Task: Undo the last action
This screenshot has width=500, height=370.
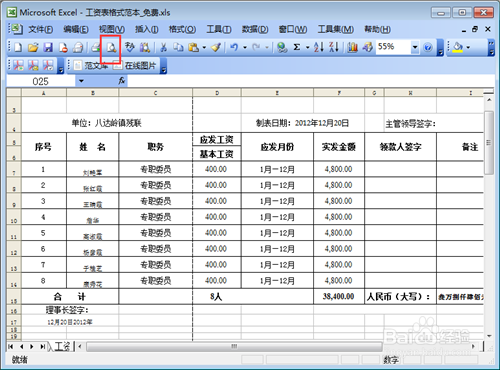Action: coord(234,48)
